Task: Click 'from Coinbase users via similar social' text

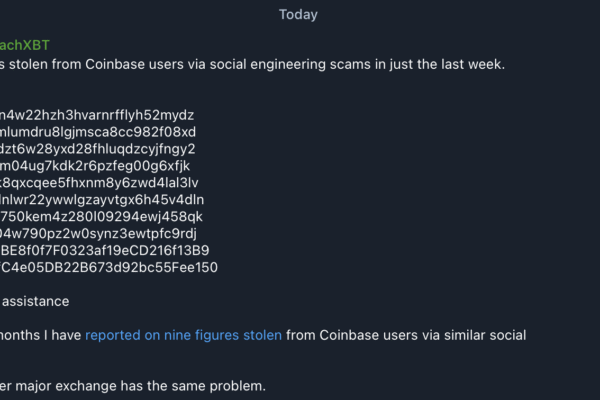Action: (406, 335)
